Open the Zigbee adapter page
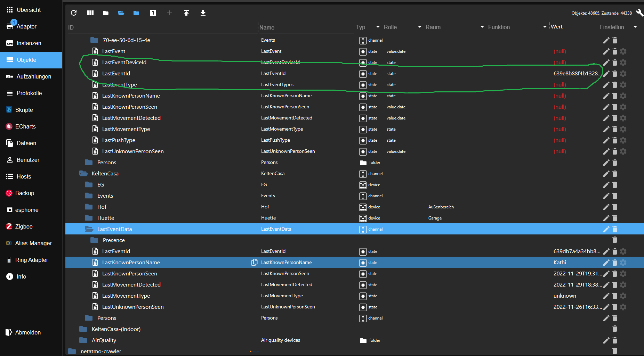The height and width of the screenshot is (356, 644). [24, 226]
